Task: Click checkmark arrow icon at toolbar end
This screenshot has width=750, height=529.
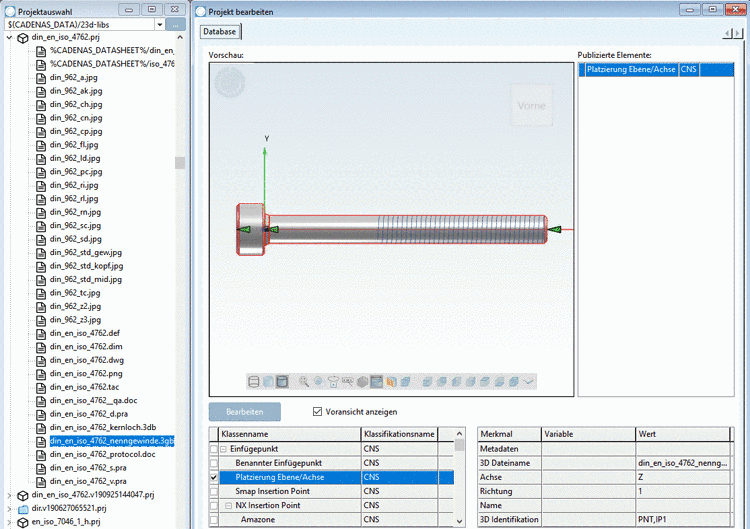Action: (529, 382)
